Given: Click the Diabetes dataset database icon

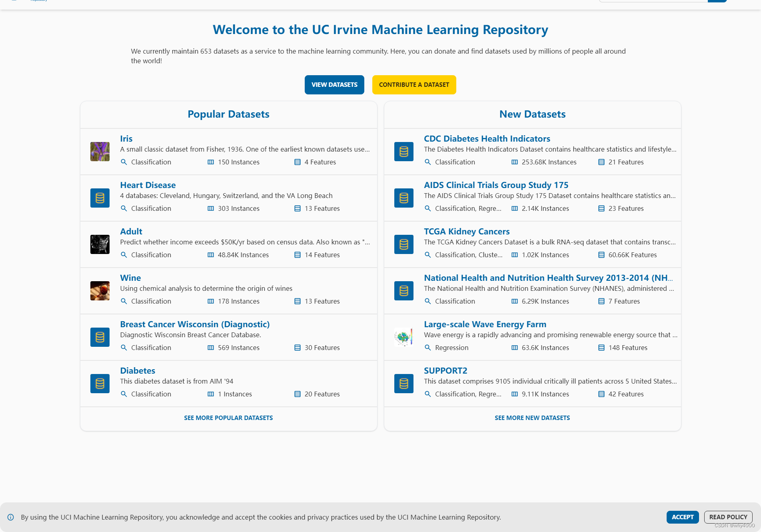Looking at the screenshot, I should [100, 384].
